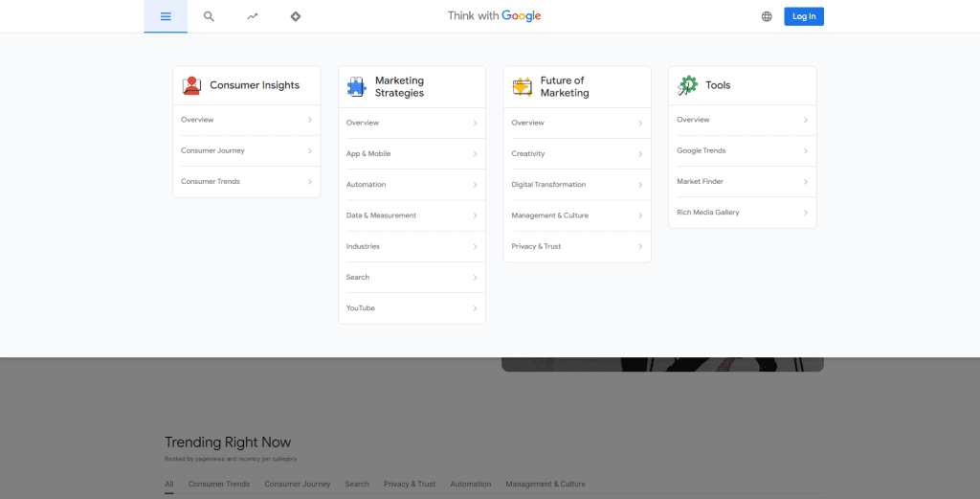
Task: Click the trending arrow icon
Action: [253, 16]
